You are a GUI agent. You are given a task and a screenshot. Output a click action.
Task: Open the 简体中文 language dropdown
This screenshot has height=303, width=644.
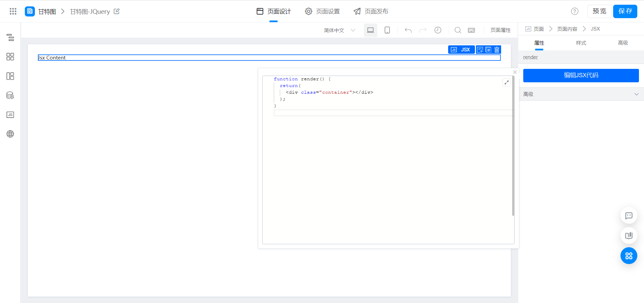339,30
